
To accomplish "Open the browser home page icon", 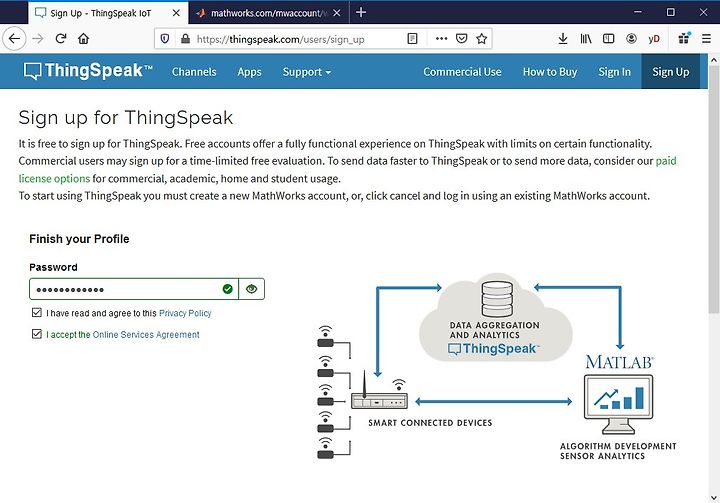I will pyautogui.click(x=83, y=39).
